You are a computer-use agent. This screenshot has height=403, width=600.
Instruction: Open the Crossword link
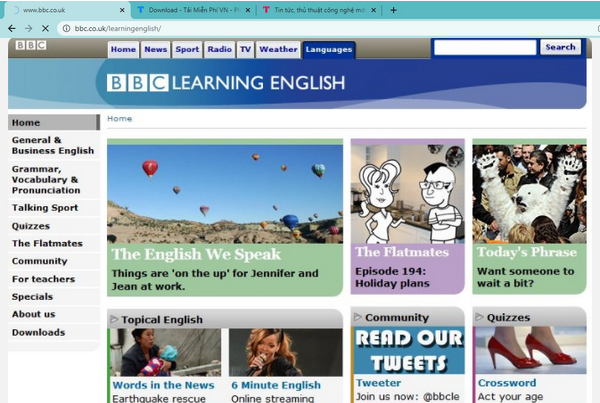tap(507, 383)
